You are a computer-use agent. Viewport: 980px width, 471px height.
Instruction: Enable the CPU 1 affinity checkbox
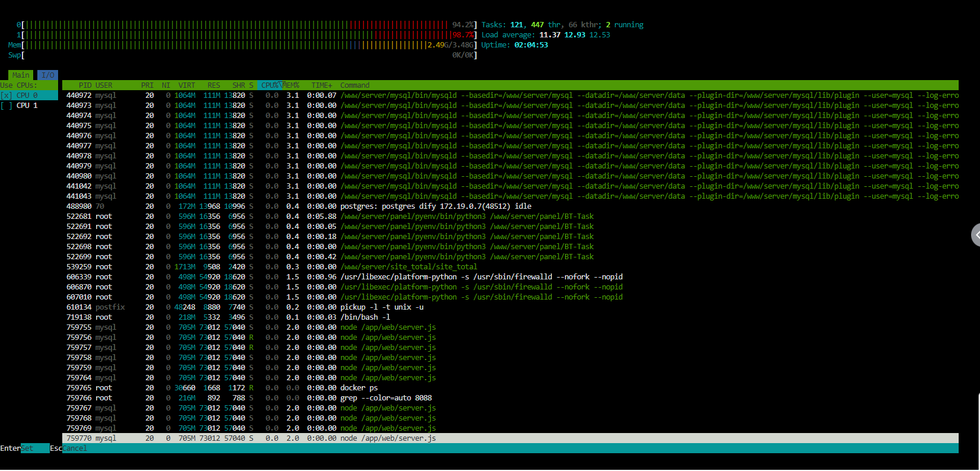pyautogui.click(x=7, y=106)
